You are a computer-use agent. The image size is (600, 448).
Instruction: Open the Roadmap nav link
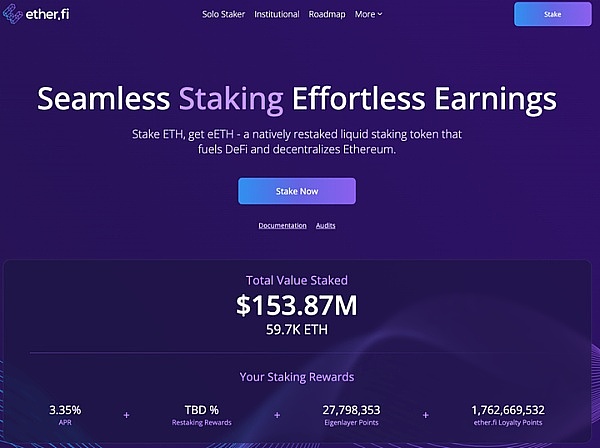(327, 15)
